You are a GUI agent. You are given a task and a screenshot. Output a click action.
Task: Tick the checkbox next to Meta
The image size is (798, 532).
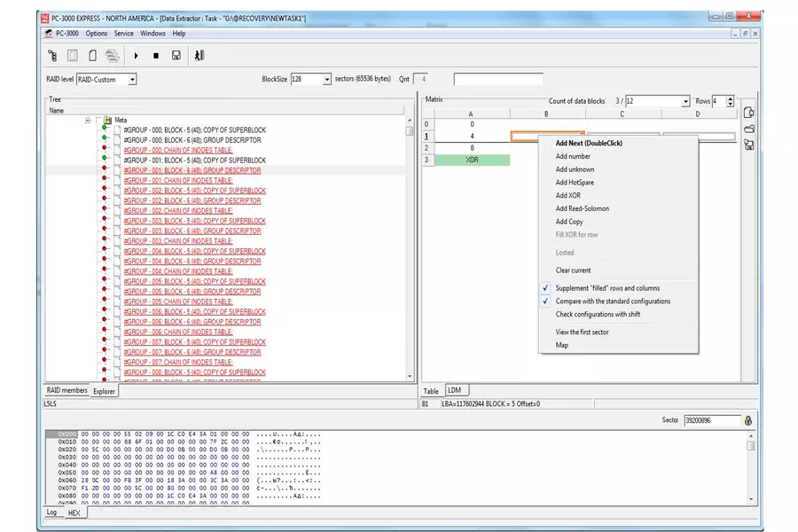point(98,121)
